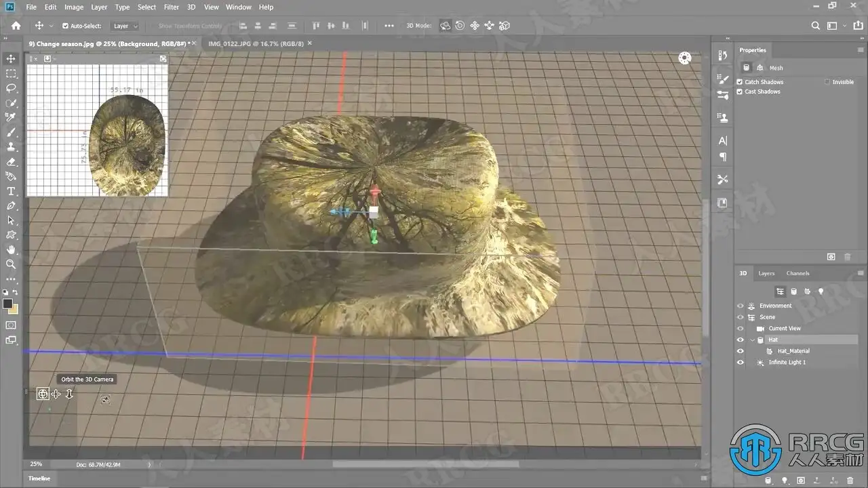Switch to the Channels tab
Viewport: 868px width, 488px height.
coord(797,273)
